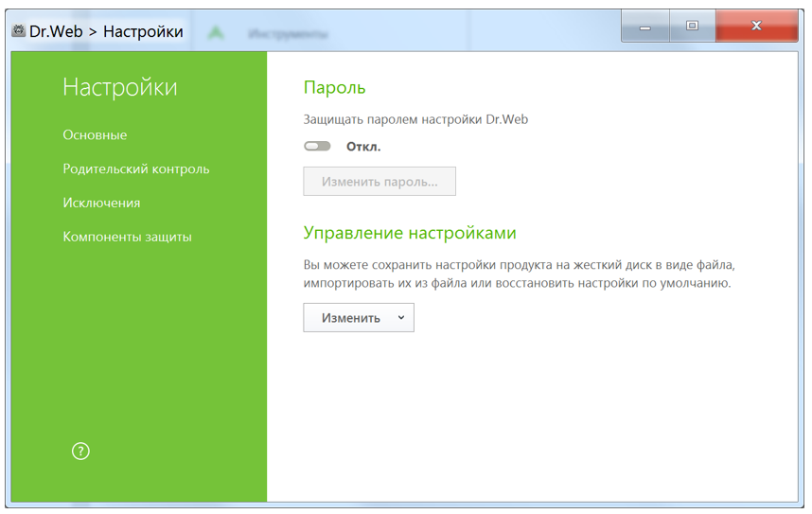Select Исключения in the sidebar
812x514 pixels.
pos(101,203)
